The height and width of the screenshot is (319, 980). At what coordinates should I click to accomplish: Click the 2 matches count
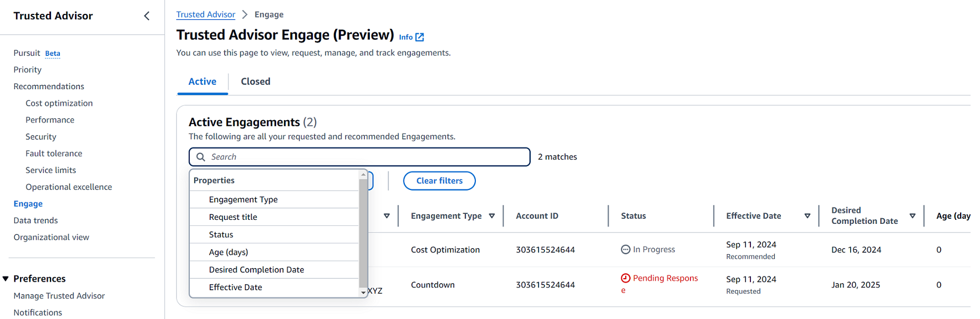pos(557,157)
